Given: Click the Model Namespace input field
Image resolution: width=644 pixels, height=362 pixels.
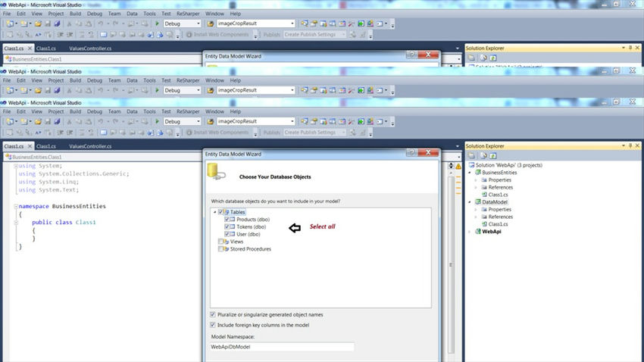Looking at the screenshot, I should pos(282,347).
